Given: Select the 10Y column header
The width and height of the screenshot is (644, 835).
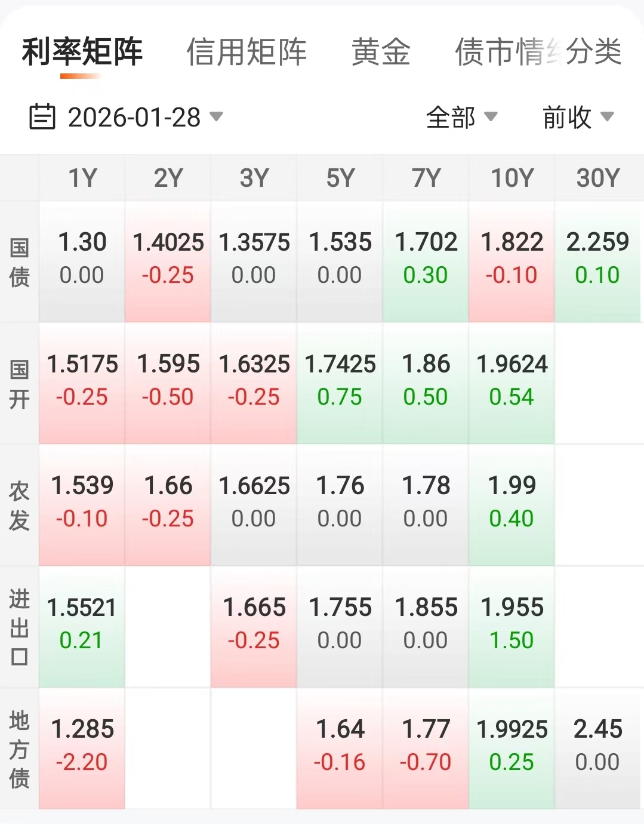Looking at the screenshot, I should tap(511, 178).
